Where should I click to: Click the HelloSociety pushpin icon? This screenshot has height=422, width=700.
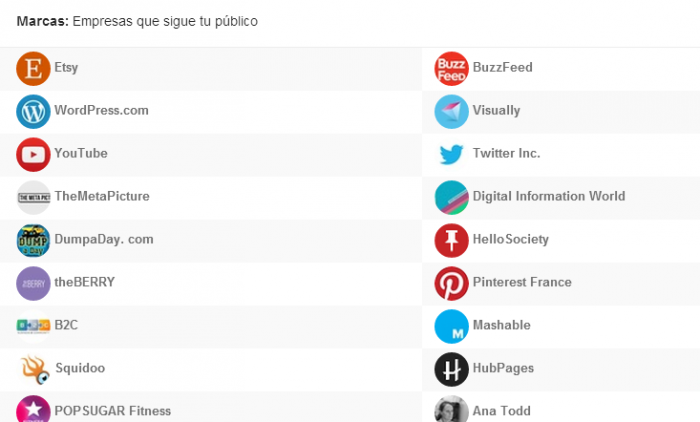click(451, 240)
